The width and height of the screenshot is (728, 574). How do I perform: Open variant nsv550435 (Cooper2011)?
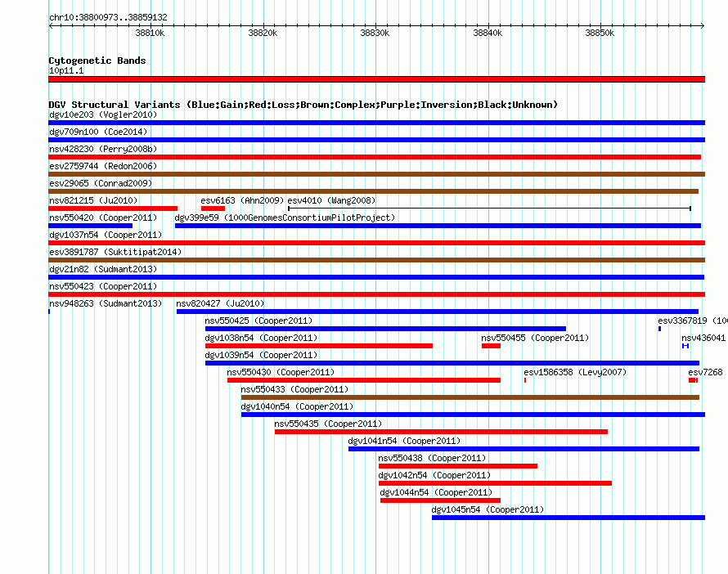328,424
